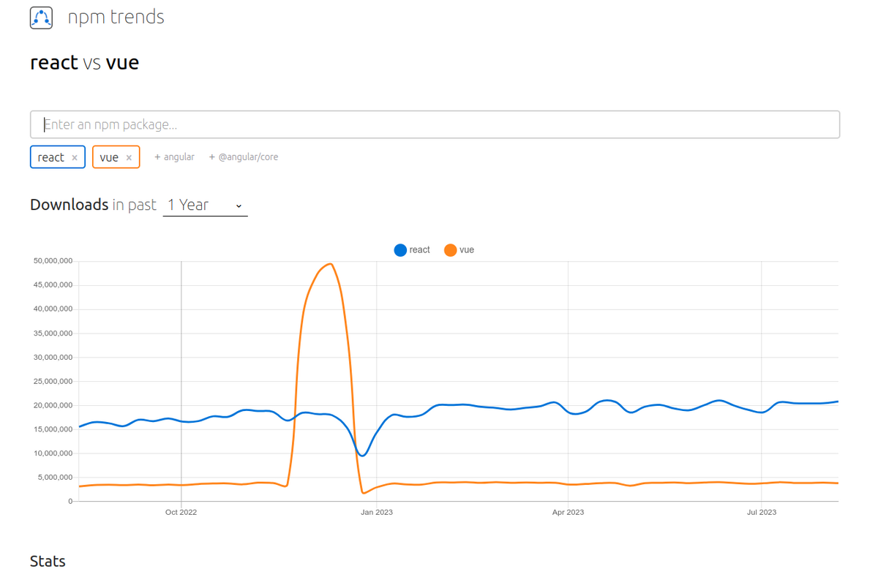This screenshot has width=878, height=588.
Task: Click the 35,000,000 y-axis label
Action: coord(53,333)
